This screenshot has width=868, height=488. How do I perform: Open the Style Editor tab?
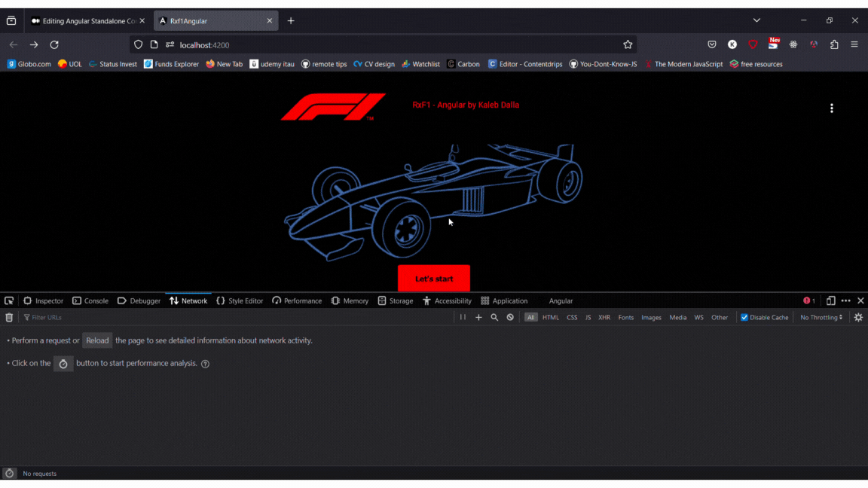tap(240, 301)
